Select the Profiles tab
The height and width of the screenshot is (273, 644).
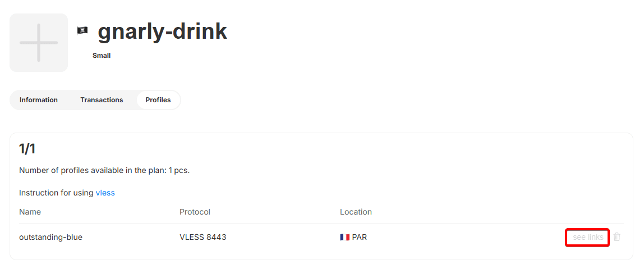click(158, 100)
